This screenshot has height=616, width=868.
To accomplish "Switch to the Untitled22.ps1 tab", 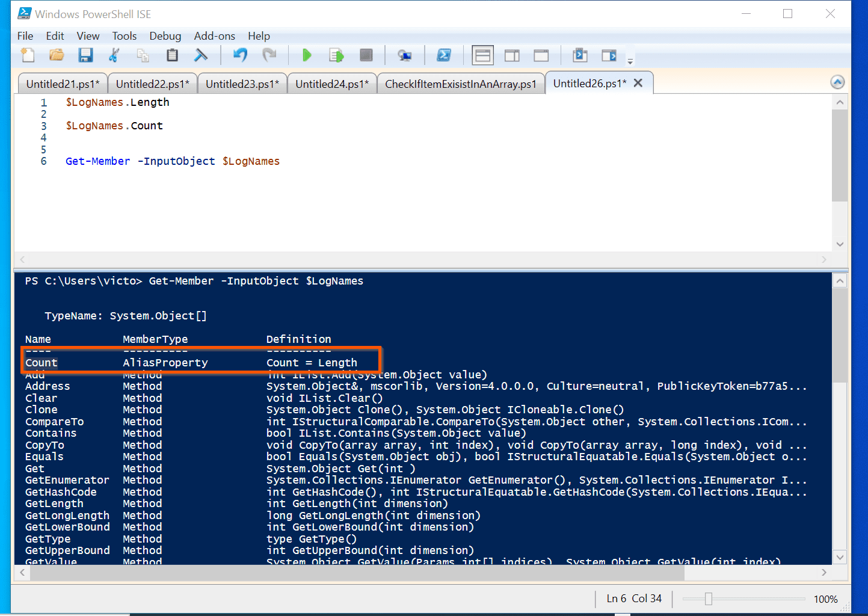I will 152,84.
